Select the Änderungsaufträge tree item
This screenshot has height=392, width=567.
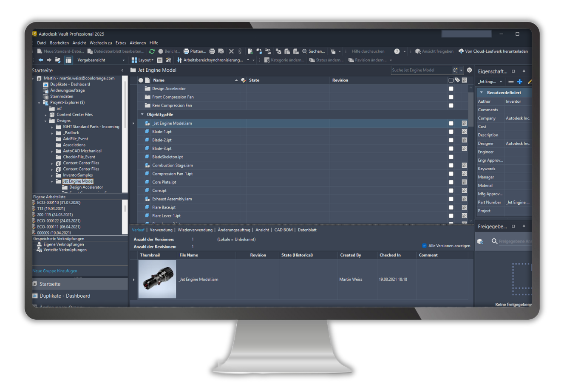point(67,90)
